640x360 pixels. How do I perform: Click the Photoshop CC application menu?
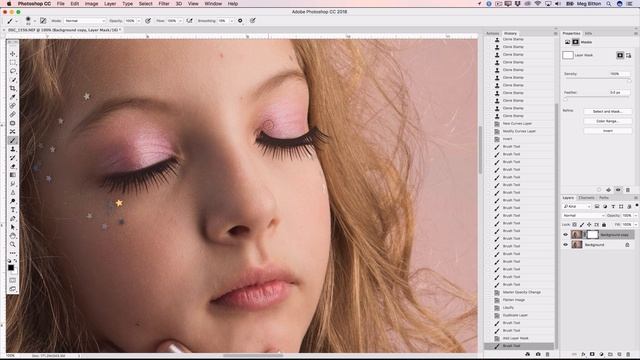tap(34, 4)
